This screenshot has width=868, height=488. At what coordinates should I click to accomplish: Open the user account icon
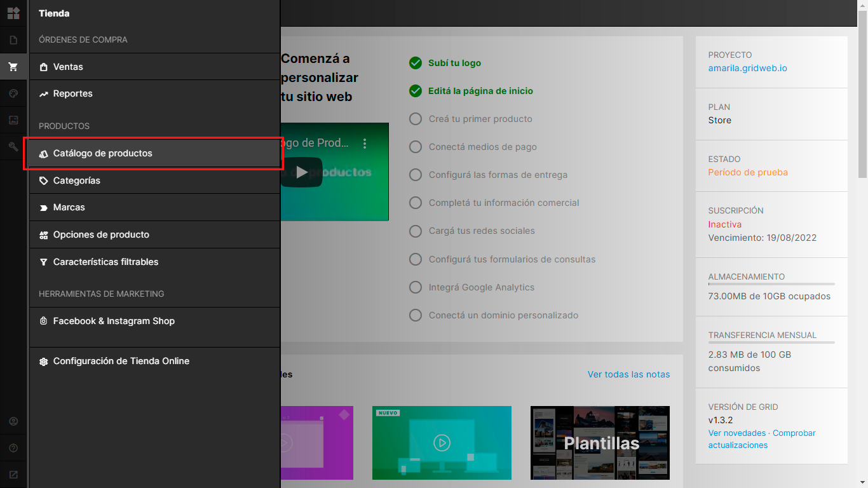pyautogui.click(x=13, y=421)
